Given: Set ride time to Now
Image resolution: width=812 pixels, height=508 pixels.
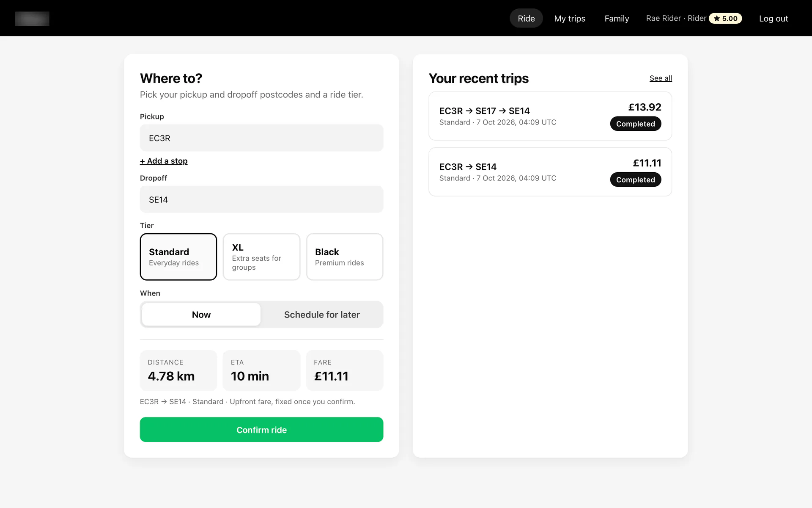Looking at the screenshot, I should (201, 315).
